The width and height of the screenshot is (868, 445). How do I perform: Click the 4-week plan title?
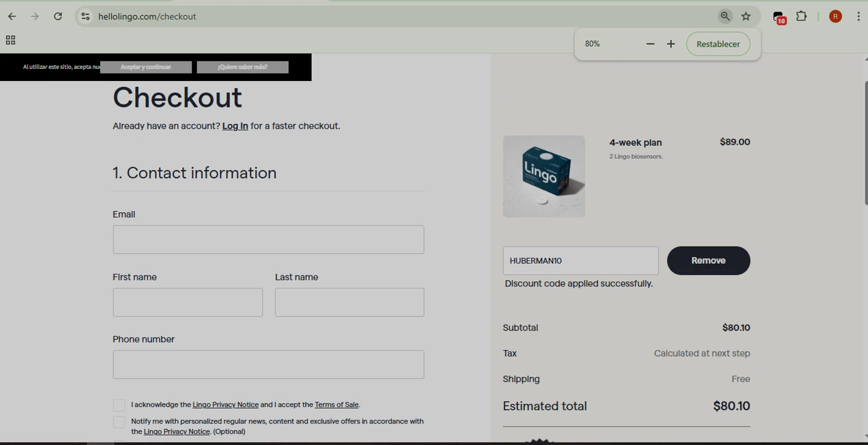pos(635,143)
